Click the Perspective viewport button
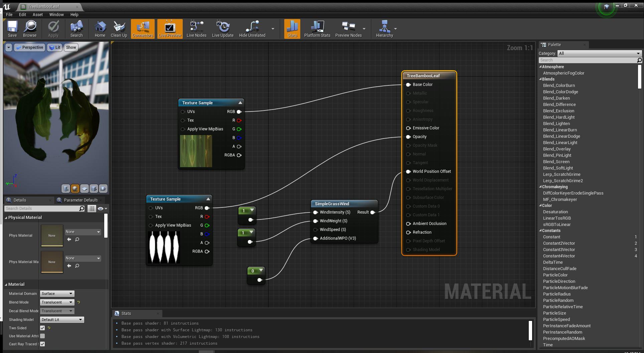Viewport: 644px width, 353px height. click(x=30, y=47)
